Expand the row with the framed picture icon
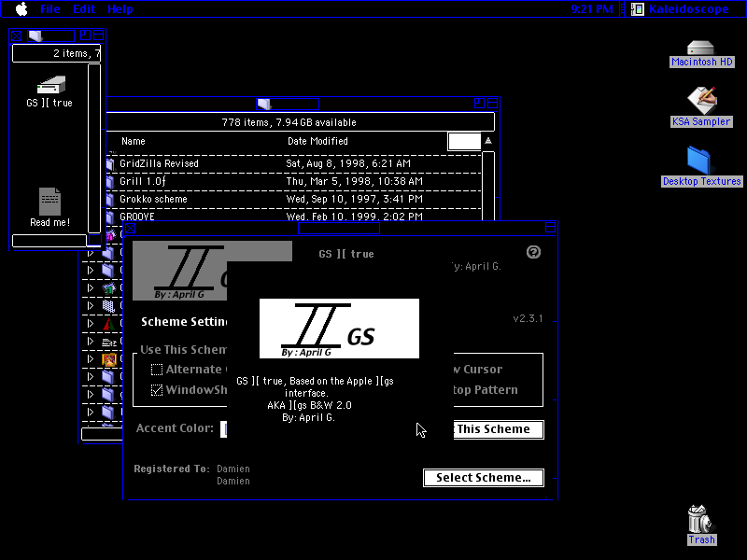This screenshot has height=560, width=747. click(x=91, y=359)
